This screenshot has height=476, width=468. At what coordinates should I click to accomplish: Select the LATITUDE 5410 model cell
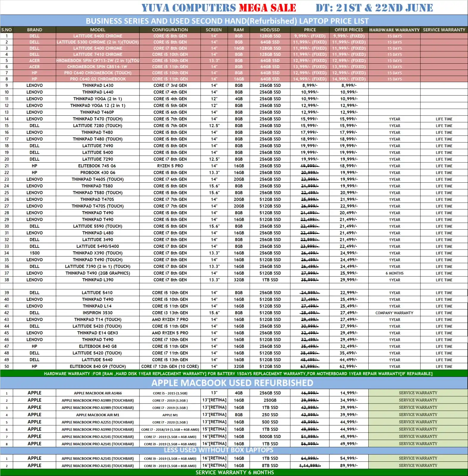click(98, 293)
